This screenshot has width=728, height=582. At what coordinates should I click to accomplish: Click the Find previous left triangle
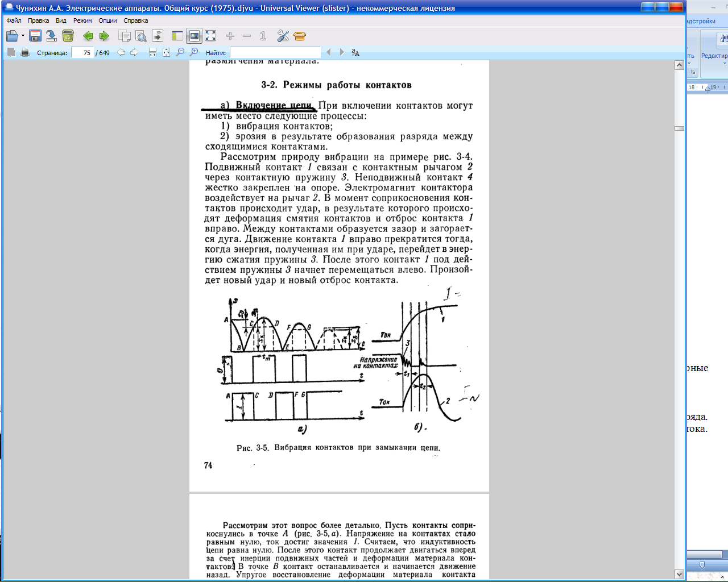(x=328, y=52)
